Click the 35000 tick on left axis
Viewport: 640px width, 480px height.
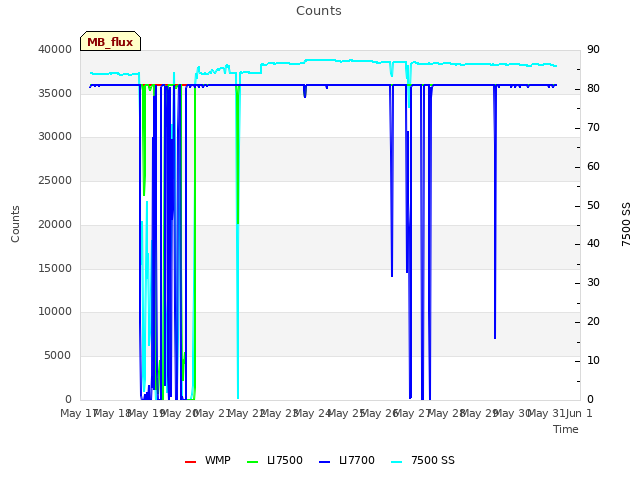click(55, 93)
